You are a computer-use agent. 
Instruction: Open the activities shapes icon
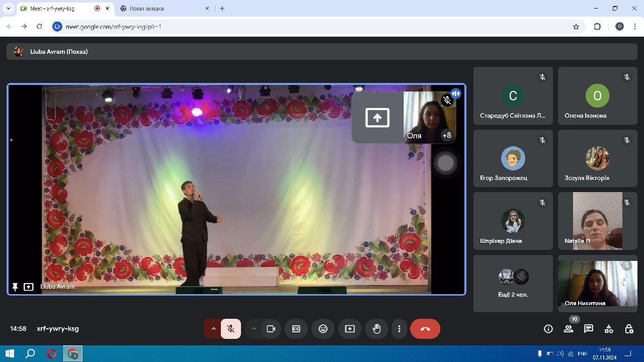click(609, 329)
